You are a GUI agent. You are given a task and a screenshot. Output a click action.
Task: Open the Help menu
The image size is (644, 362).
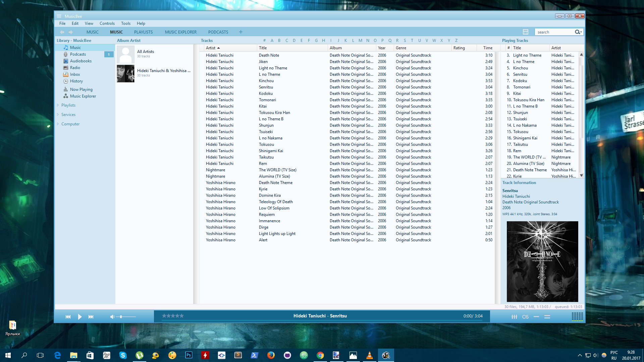tap(141, 23)
